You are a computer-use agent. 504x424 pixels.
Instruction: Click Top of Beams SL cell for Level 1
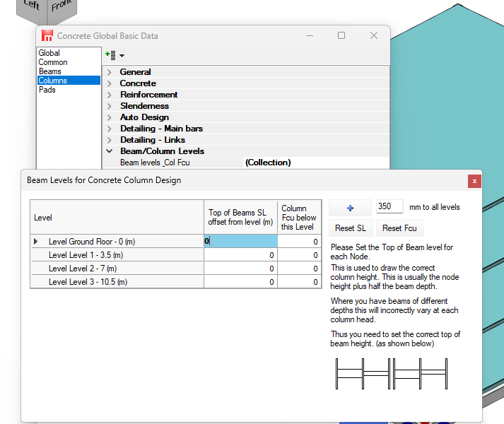(240, 255)
